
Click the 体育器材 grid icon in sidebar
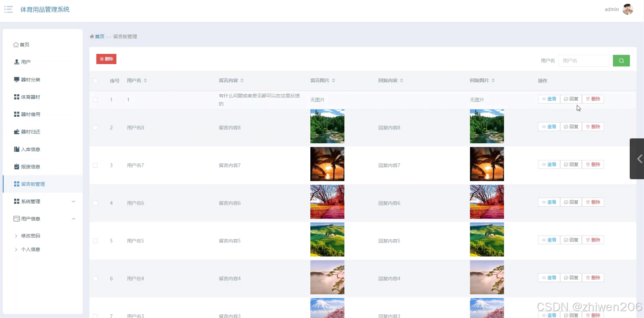click(17, 97)
